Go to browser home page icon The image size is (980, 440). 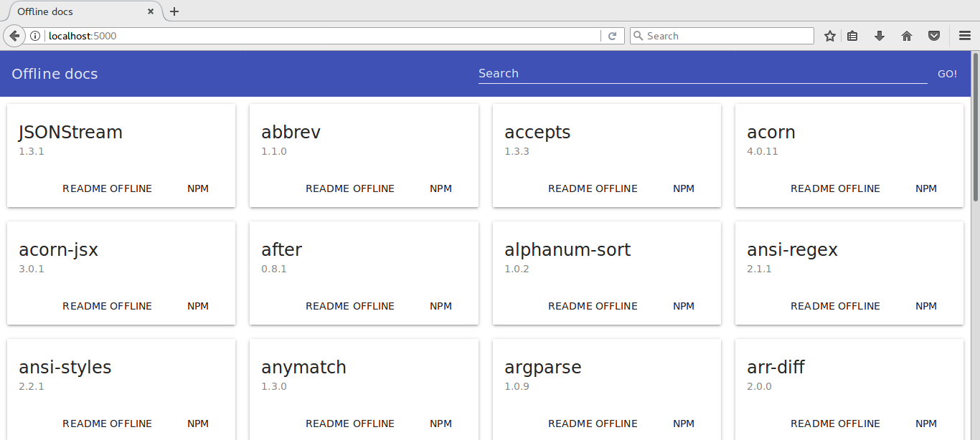point(907,36)
